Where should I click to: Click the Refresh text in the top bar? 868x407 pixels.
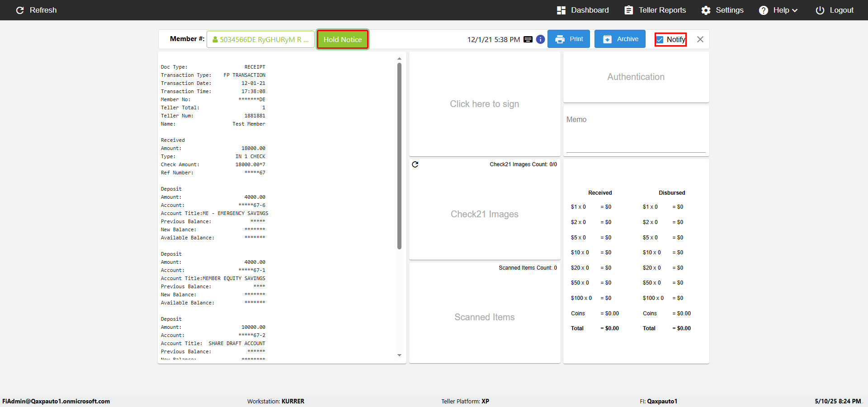tap(43, 10)
